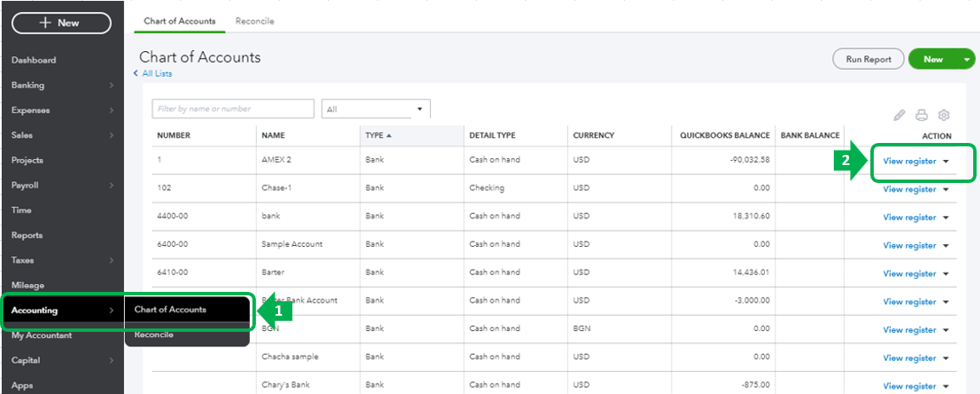Click the AMEX 2 account name

(x=276, y=159)
